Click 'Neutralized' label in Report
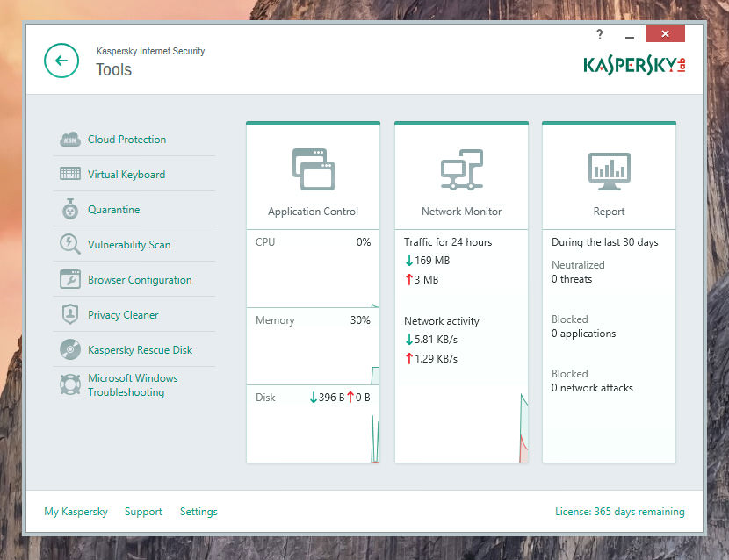This screenshot has height=560, width=729. (578, 265)
